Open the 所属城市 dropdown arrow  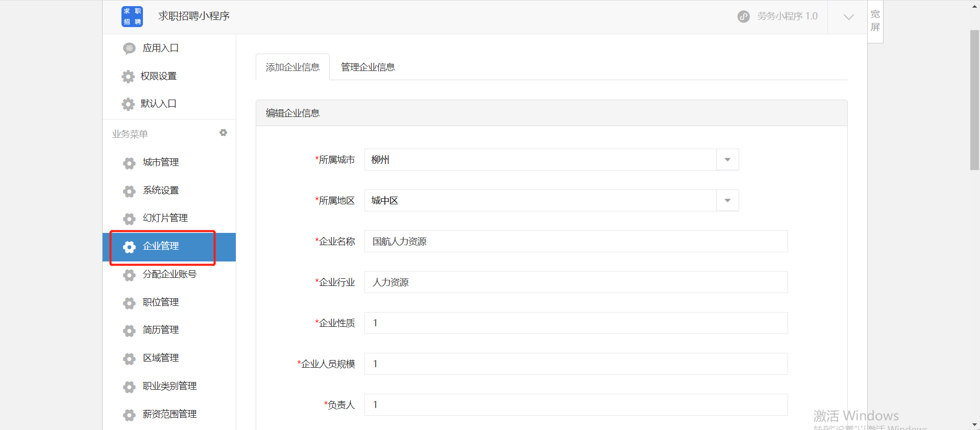click(x=728, y=160)
